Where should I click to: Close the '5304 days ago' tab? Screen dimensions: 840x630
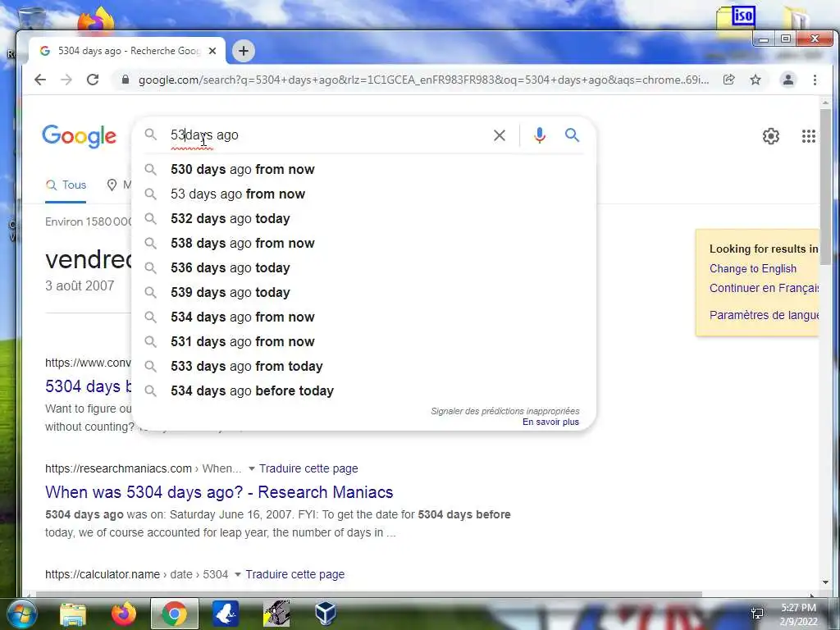[212, 51]
